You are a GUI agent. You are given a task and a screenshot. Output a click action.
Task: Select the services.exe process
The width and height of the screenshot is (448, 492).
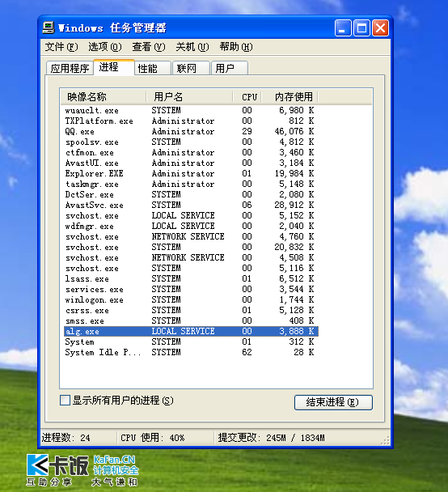pyautogui.click(x=191, y=289)
